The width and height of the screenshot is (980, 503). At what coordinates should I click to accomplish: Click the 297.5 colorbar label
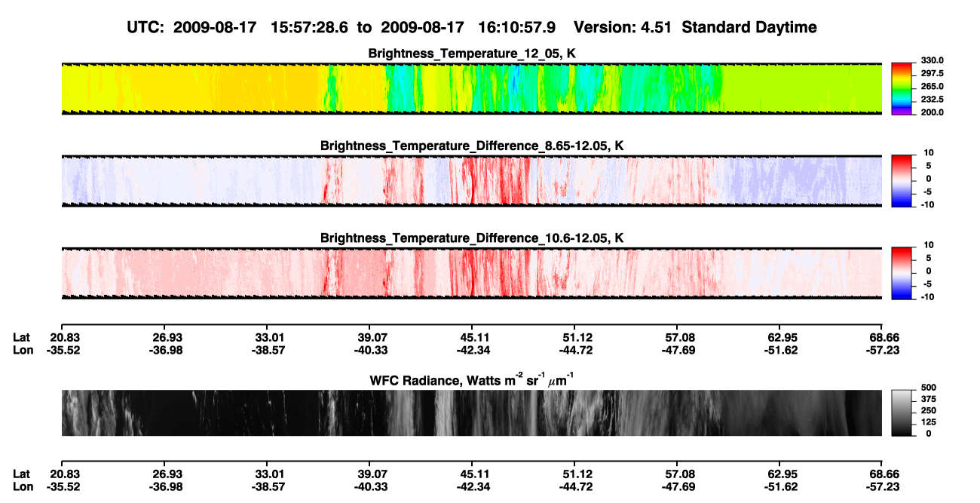pos(933,73)
